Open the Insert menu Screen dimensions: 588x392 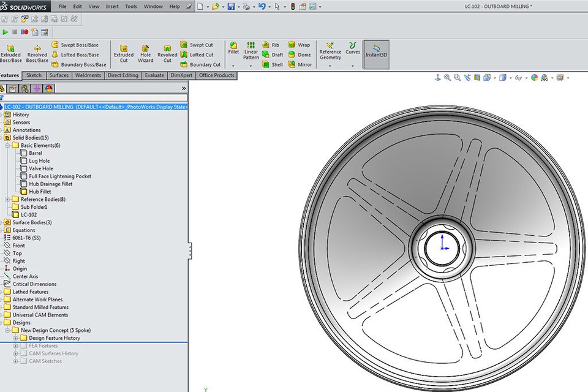[x=112, y=6]
